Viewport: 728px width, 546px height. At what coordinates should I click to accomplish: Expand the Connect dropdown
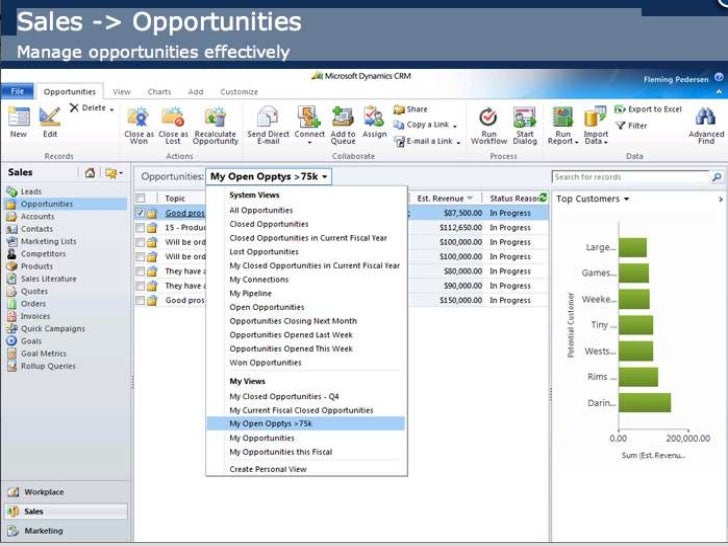pyautogui.click(x=309, y=143)
